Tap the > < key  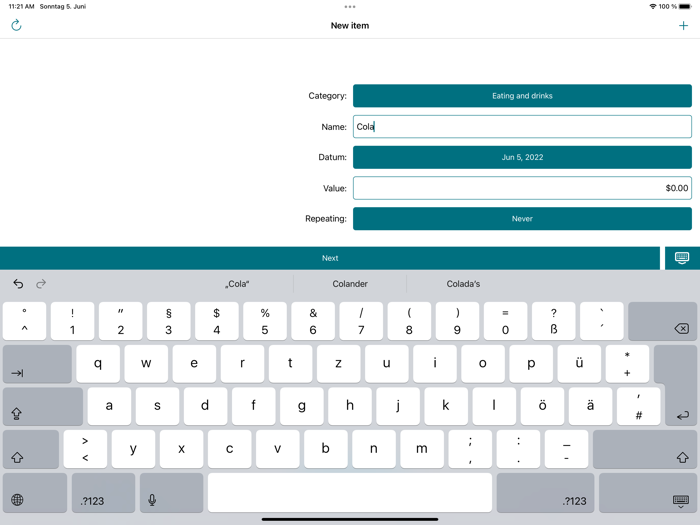coord(85,449)
